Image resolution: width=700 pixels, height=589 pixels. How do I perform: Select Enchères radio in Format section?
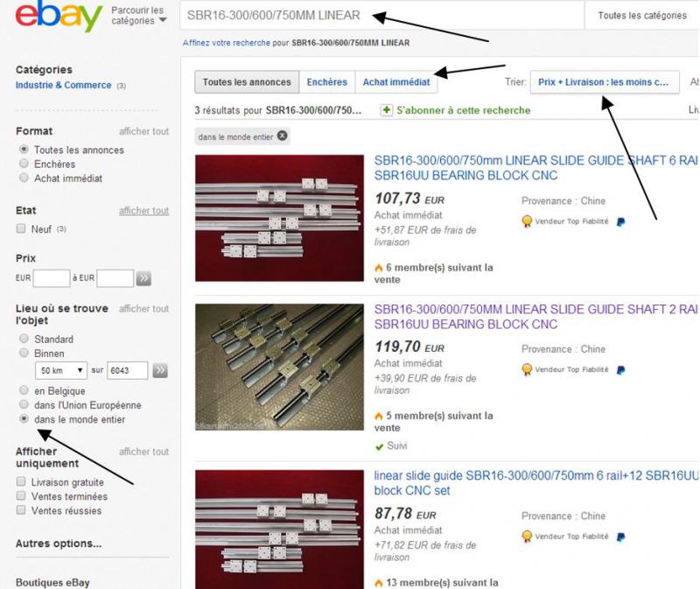coord(24,164)
